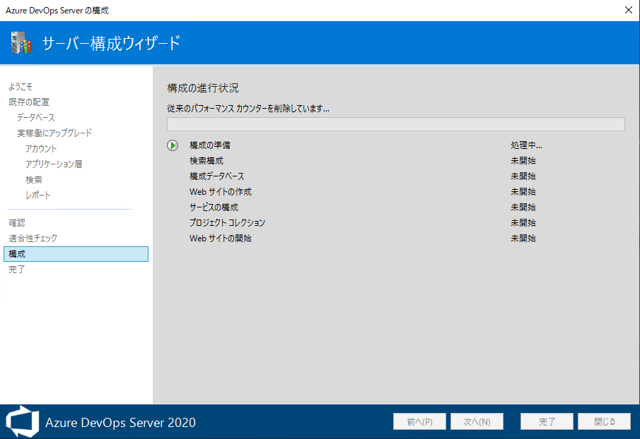640x439 pixels.
Task: Click the 次へ(N) button
Action: (477, 421)
